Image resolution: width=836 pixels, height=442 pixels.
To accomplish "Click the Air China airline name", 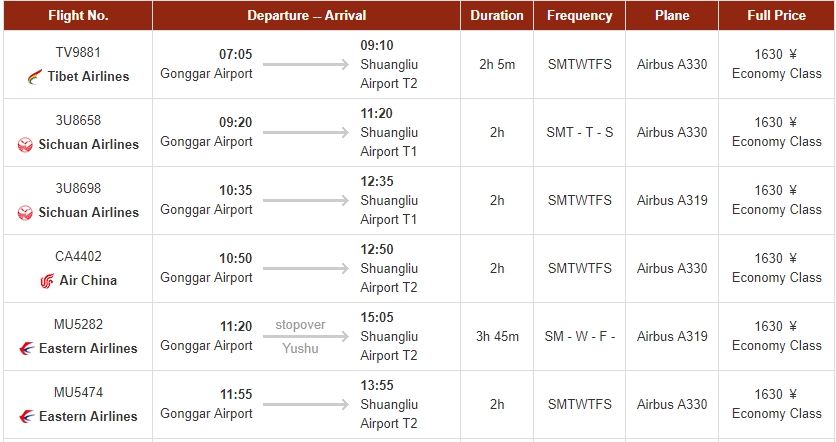I will click(88, 281).
